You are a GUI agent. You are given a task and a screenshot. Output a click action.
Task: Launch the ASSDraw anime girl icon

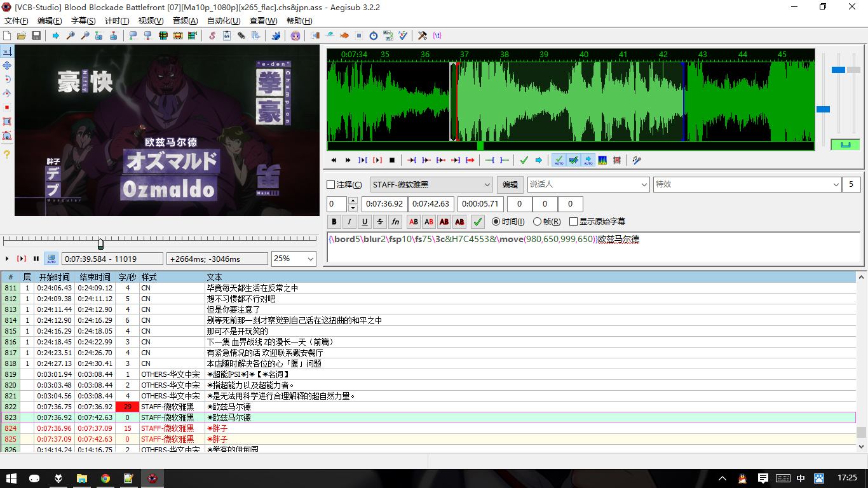point(295,36)
